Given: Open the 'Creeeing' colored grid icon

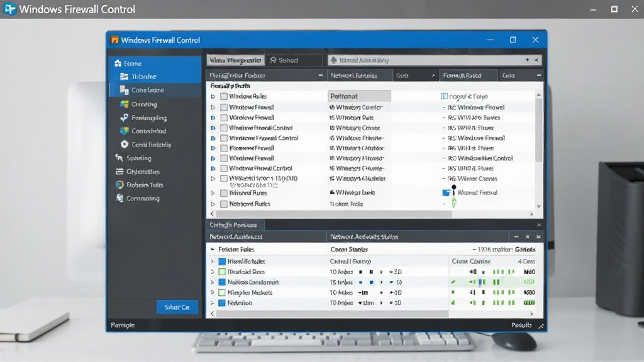Looking at the screenshot, I should pos(124,104).
